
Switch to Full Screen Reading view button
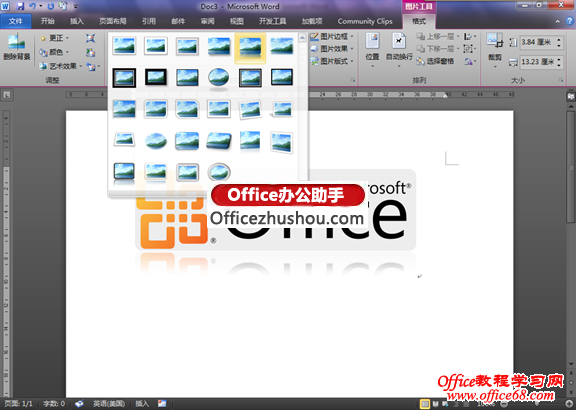pos(436,404)
